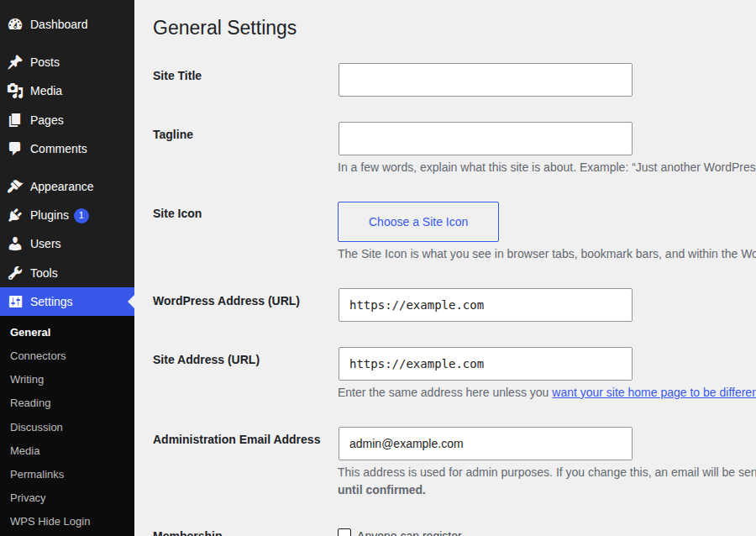Click the Comments speech bubble icon
The height and width of the screenshot is (536, 756).
15,149
